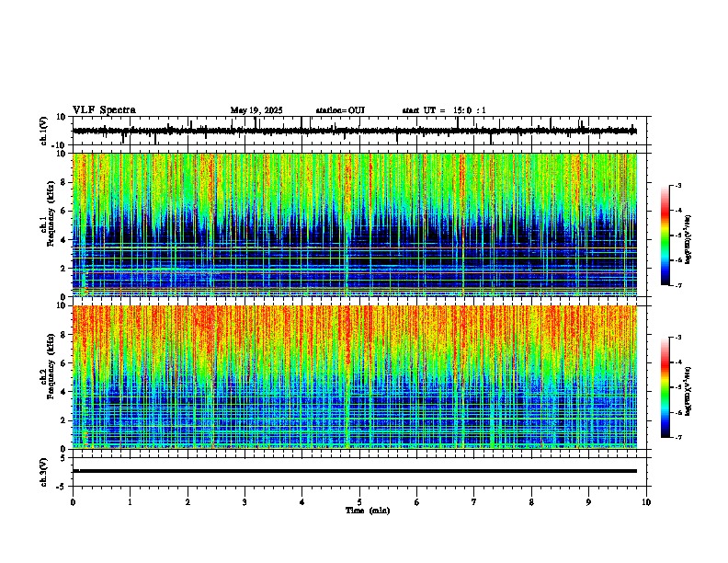Click the date text "May 19, 2025"
Screen dimensions: 728x563
click(x=256, y=110)
